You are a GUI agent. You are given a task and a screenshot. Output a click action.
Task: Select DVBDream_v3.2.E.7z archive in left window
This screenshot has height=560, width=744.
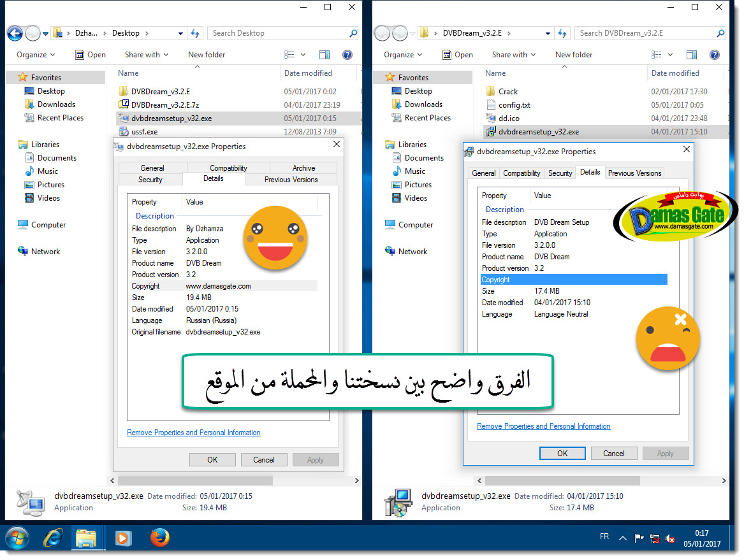click(x=165, y=104)
